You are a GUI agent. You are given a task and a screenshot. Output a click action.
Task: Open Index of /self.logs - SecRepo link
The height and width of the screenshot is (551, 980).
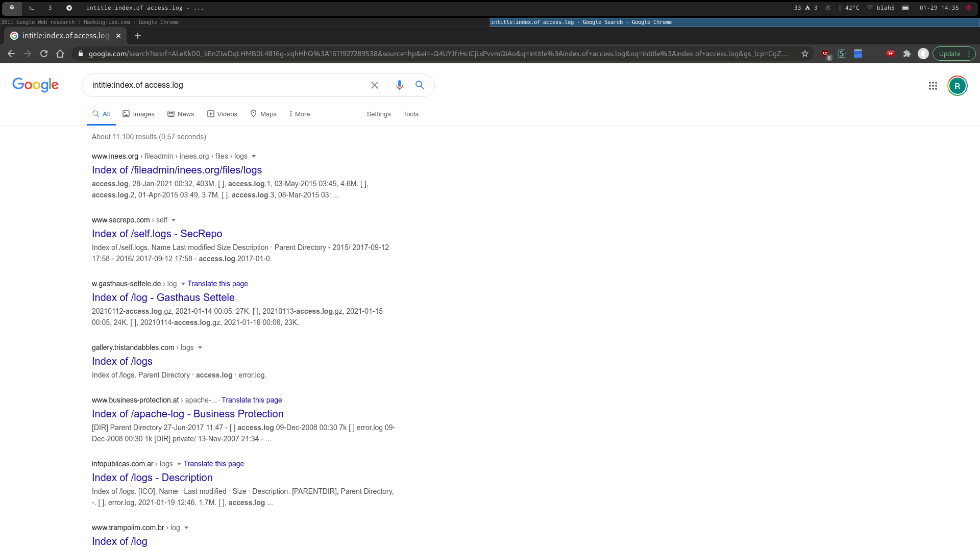[x=157, y=234]
